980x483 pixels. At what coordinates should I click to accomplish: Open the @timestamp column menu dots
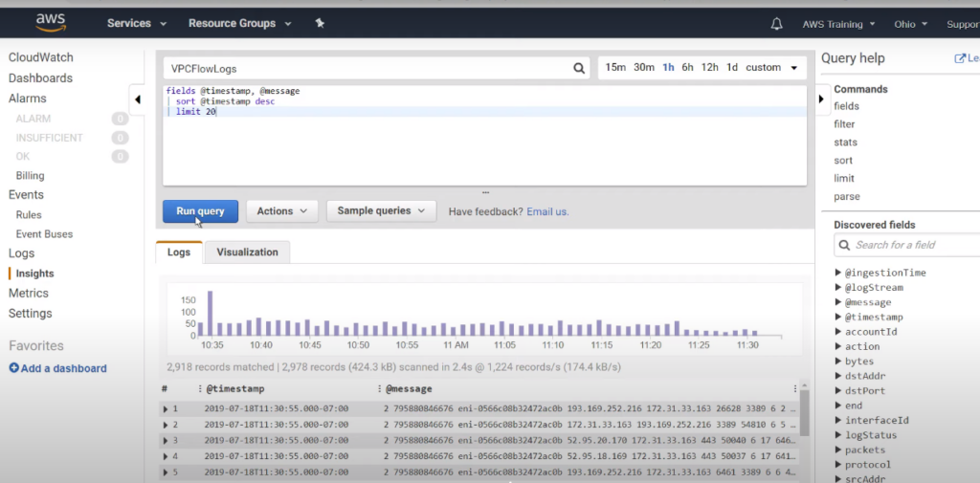(200, 388)
